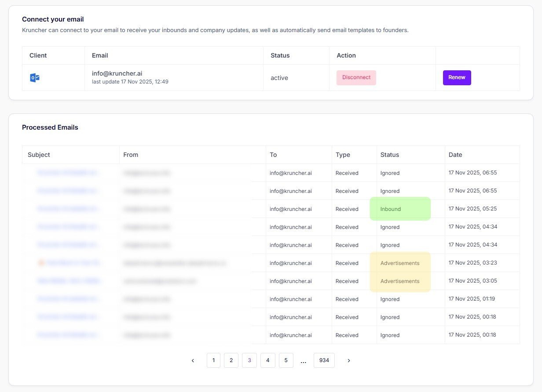Viewport: 542px width, 392px height.
Task: Click the emoji icon beside the sixth email subject
Action: click(41, 263)
